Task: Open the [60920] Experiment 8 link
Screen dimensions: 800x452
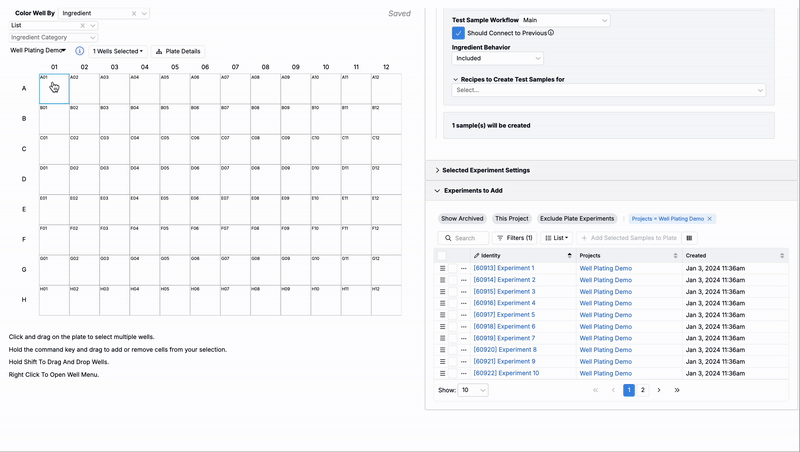Action: coord(505,350)
